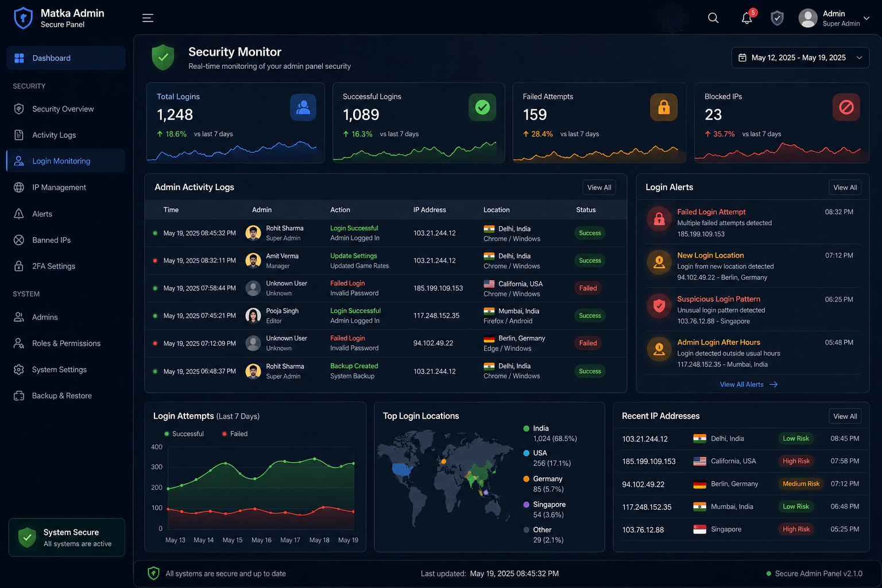882x588 pixels.
Task: Select Germany orange color dot in legend
Action: tap(526, 479)
